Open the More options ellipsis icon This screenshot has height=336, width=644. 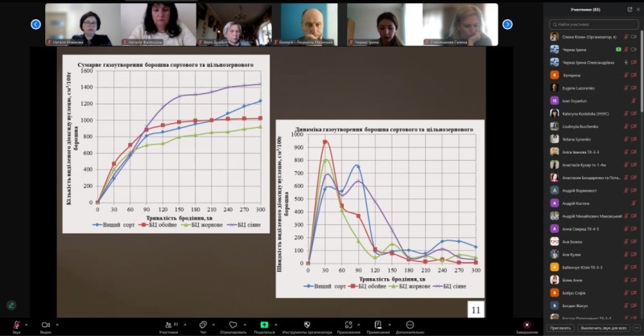pyautogui.click(x=409, y=324)
